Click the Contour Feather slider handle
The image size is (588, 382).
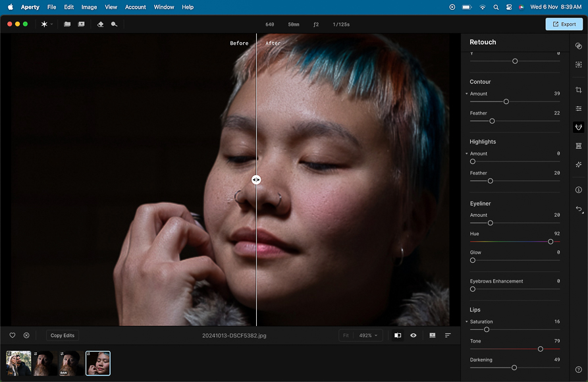click(x=492, y=121)
